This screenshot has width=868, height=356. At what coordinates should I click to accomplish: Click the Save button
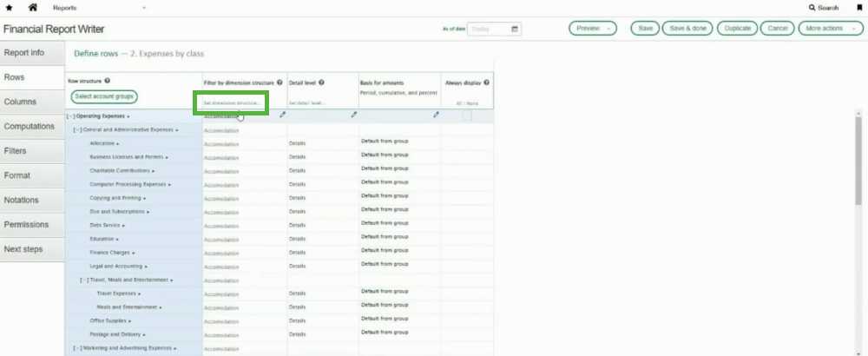coord(645,29)
